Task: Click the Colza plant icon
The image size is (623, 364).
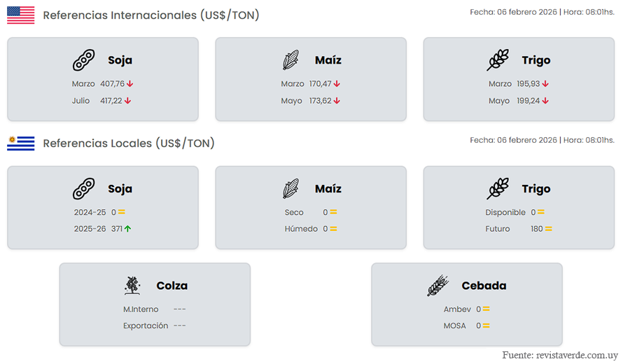Action: point(132,285)
